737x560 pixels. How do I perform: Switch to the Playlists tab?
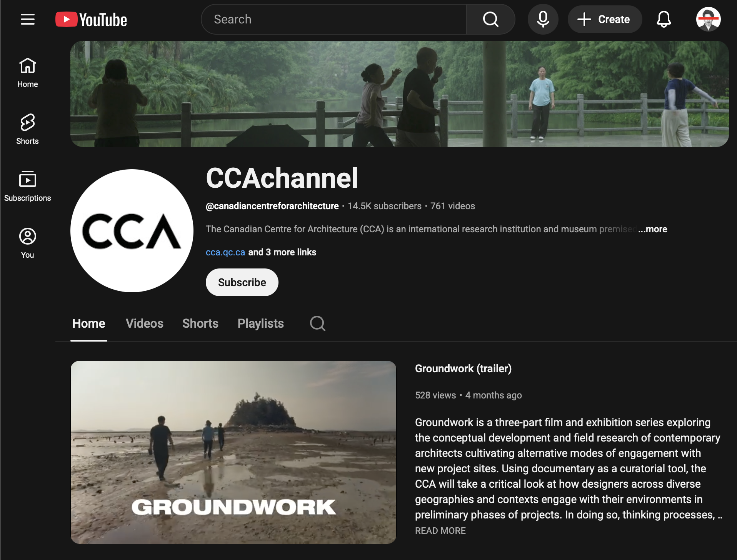coord(260,323)
